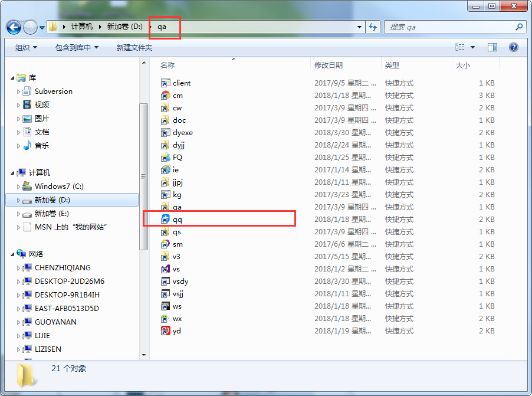Expand the Subversion library node
The image size is (532, 396).
click(x=18, y=91)
